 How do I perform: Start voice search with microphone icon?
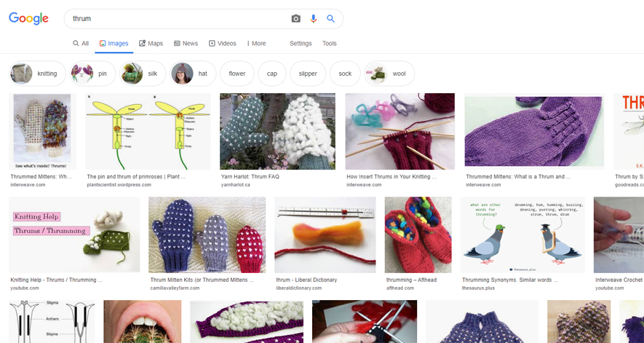pos(314,18)
